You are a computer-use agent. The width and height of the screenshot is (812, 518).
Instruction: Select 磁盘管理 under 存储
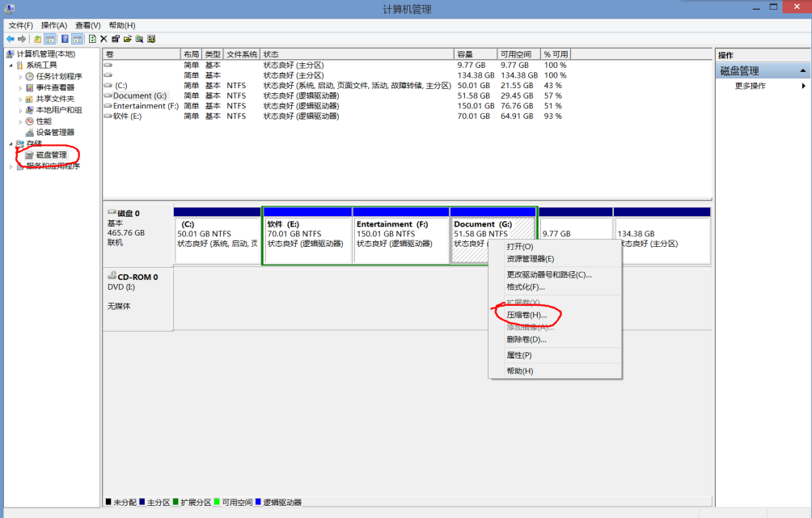(x=51, y=155)
